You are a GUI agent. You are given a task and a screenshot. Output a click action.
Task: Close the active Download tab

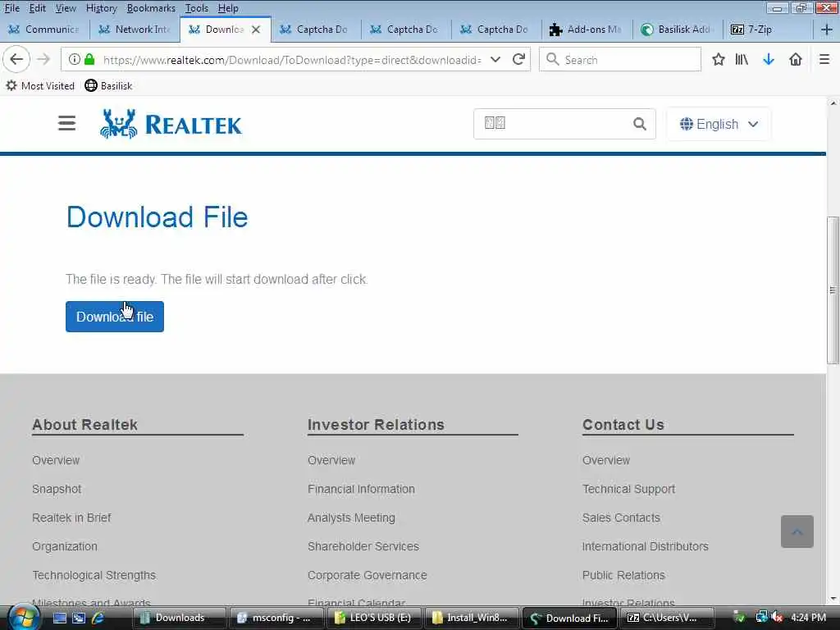coord(256,30)
